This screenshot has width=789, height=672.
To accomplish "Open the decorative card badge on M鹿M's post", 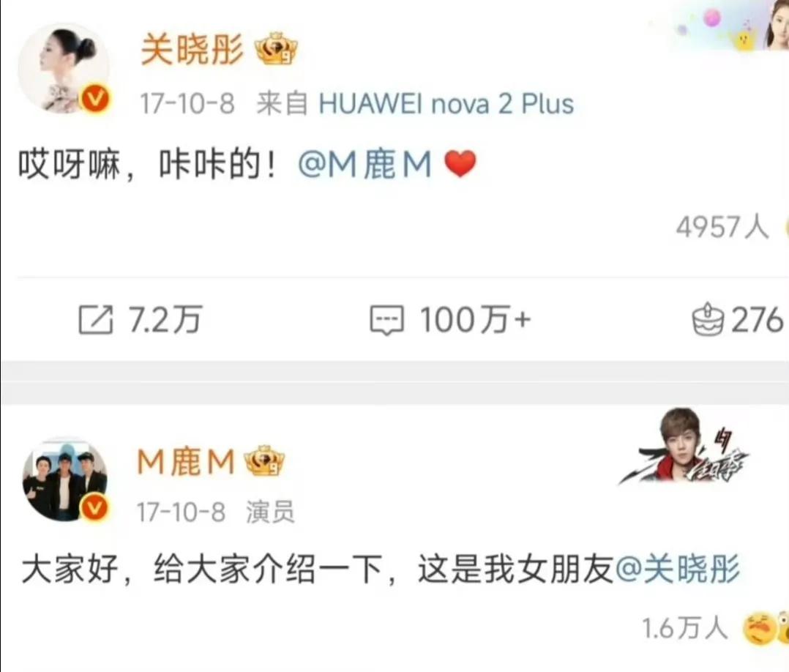I will click(685, 447).
